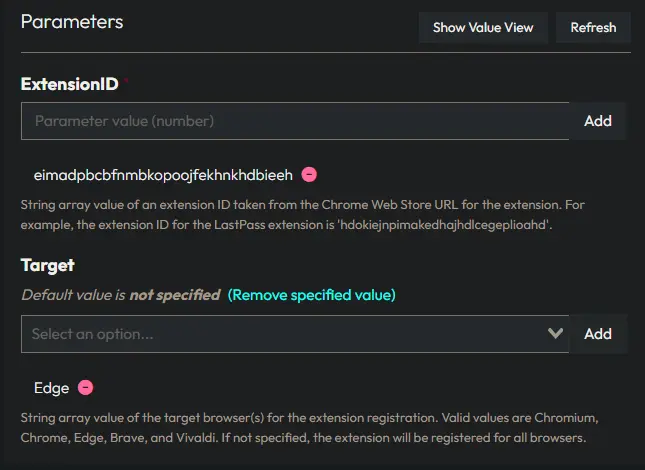Click Show Value View button

(483, 27)
